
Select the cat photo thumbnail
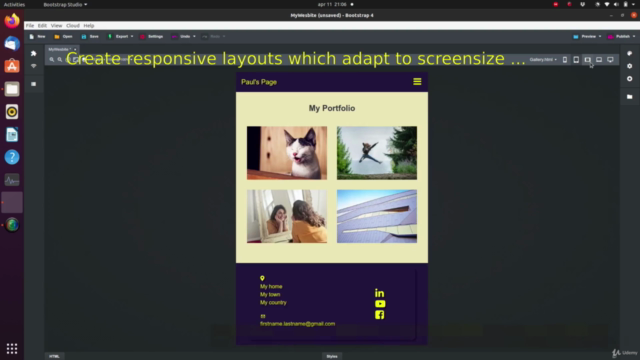click(x=287, y=153)
